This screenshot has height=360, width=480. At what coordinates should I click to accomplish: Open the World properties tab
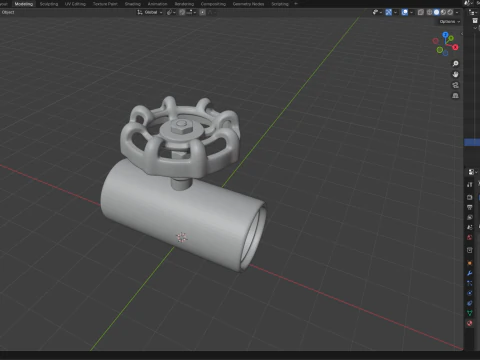470,237
